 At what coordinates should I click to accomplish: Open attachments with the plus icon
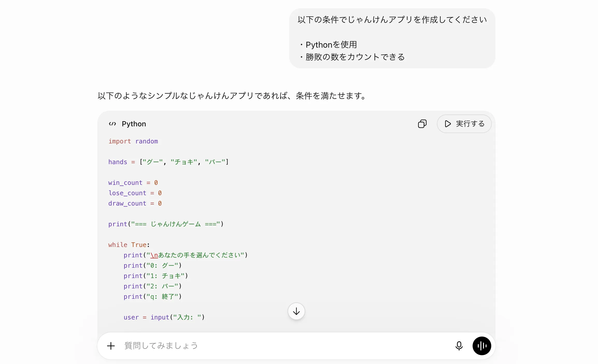(111, 346)
